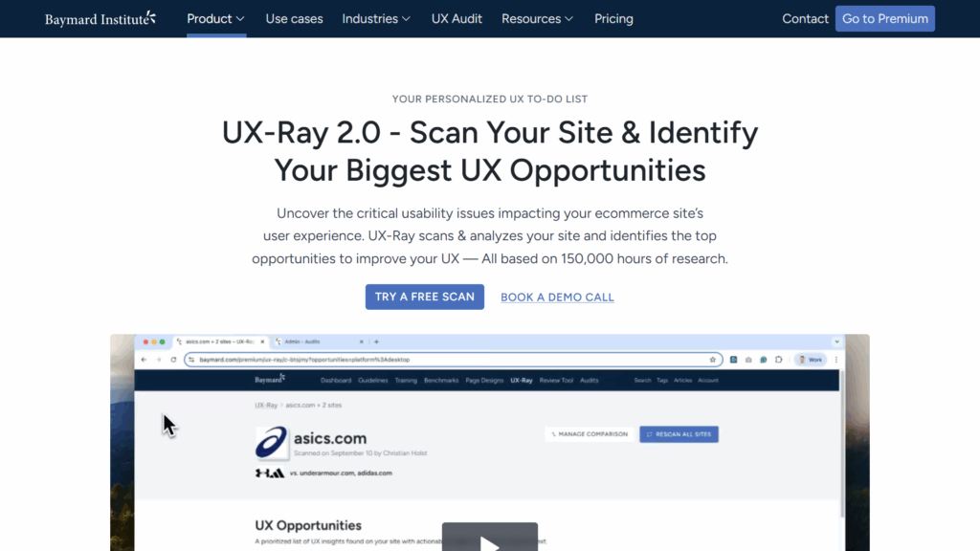Click the bookmark star in previewed browser

[713, 360]
